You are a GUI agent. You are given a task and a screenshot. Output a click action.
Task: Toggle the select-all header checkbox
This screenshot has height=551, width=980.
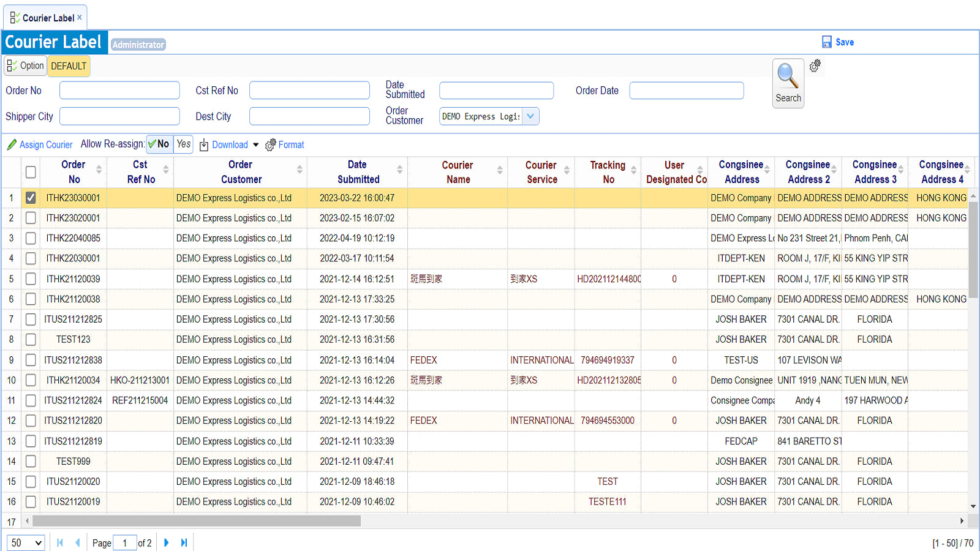point(31,172)
